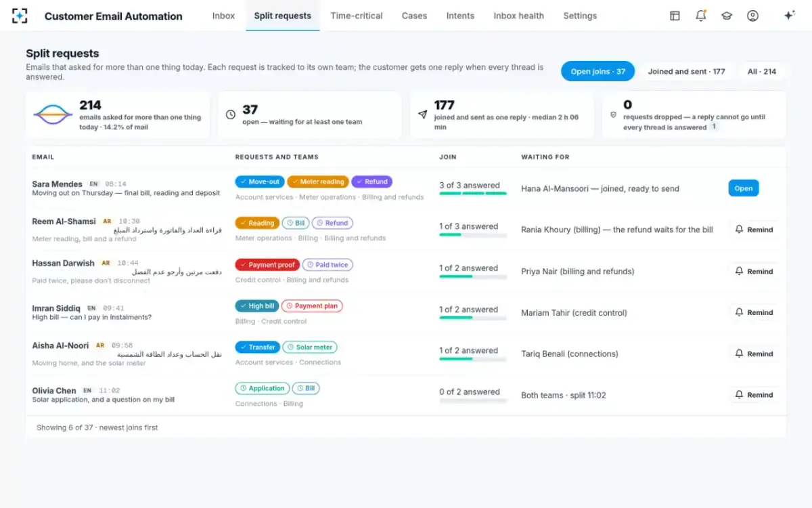Remind both teams for Olivia Chen
This screenshot has width=812, height=508.
pos(753,394)
